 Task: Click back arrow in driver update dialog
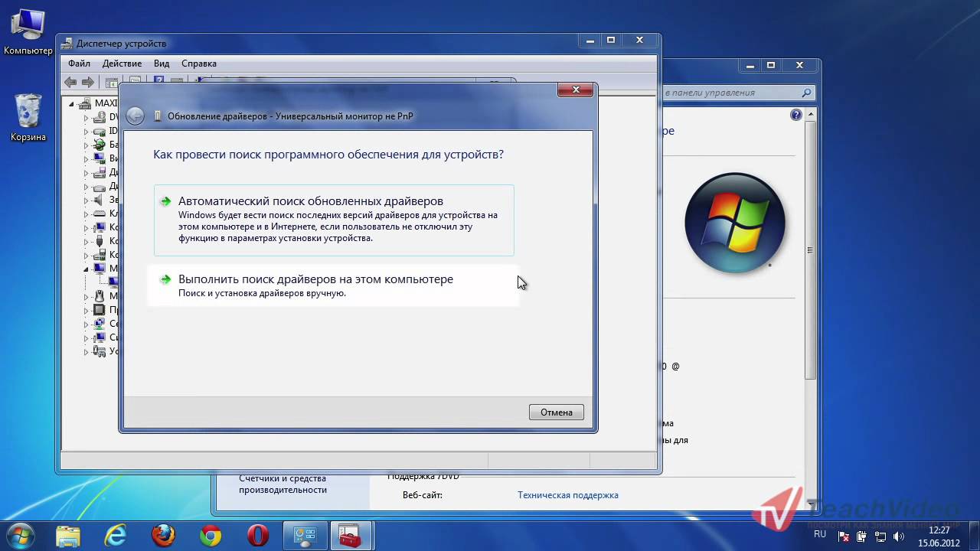(135, 116)
